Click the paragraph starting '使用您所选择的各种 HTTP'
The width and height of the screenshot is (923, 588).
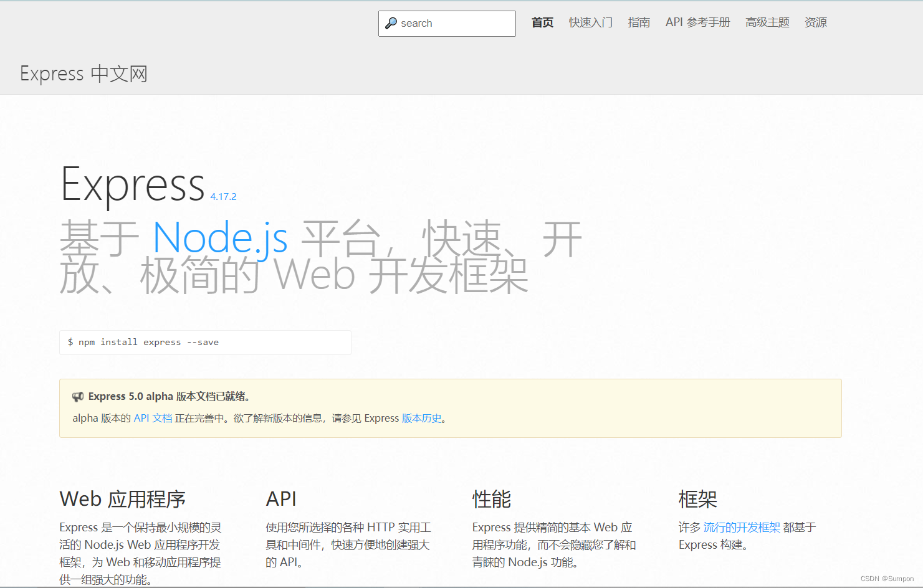[348, 545]
